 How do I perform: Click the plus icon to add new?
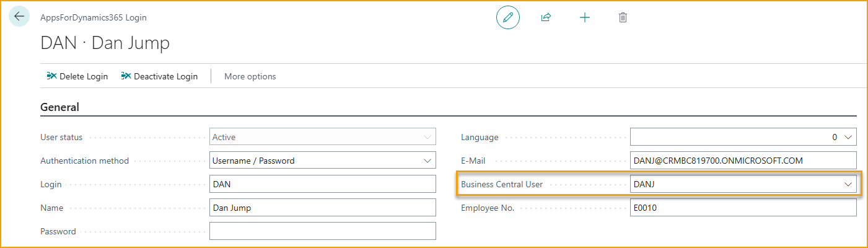584,17
